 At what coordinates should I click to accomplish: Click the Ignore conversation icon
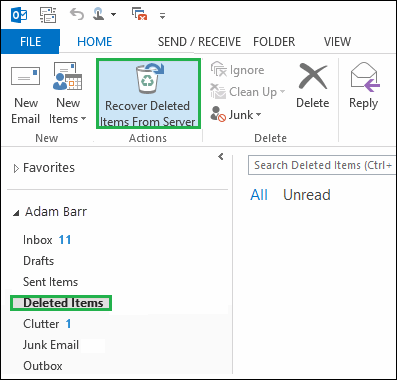point(218,69)
